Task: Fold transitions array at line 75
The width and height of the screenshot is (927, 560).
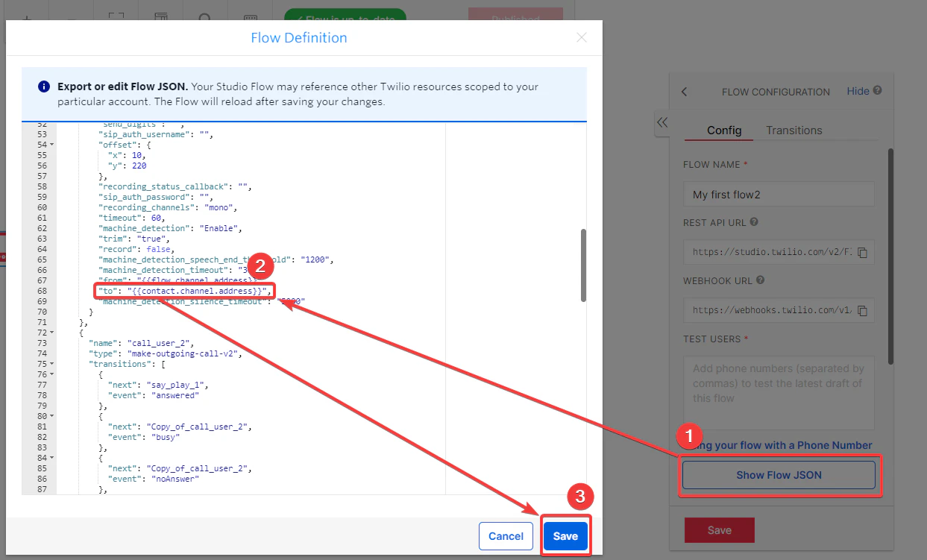Action: pyautogui.click(x=51, y=364)
